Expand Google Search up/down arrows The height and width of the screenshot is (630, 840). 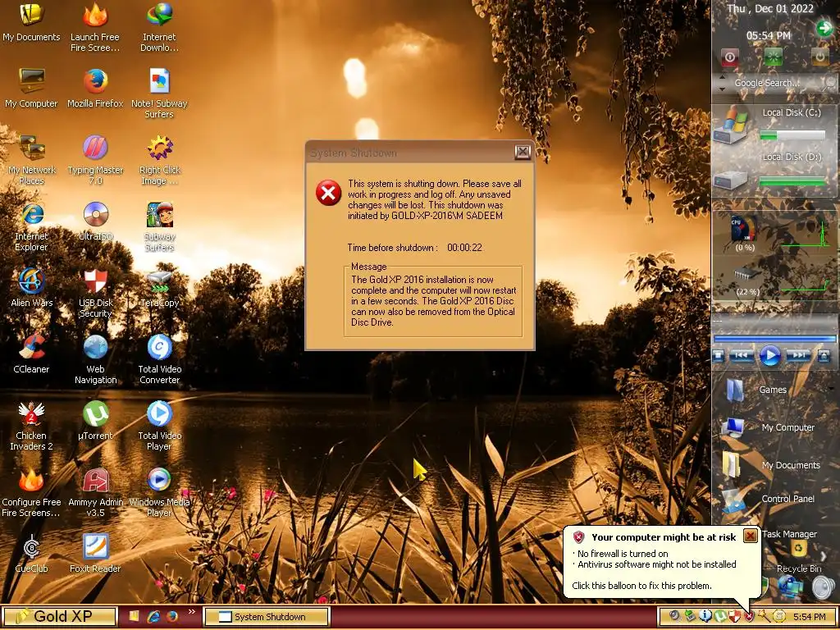coord(722,83)
